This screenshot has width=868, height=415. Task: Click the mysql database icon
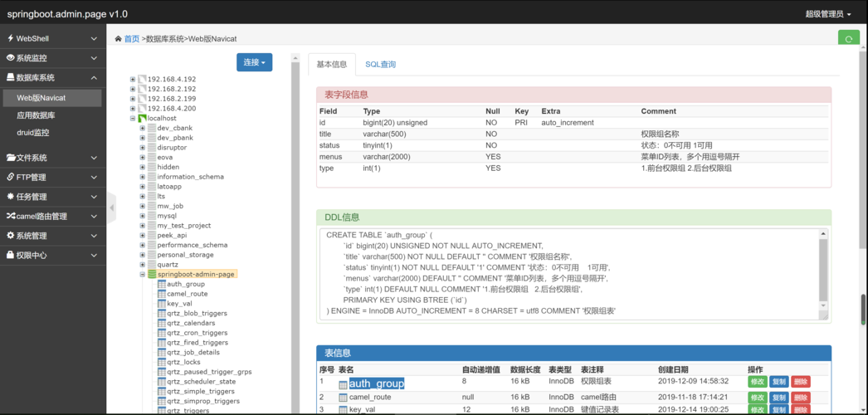click(152, 216)
